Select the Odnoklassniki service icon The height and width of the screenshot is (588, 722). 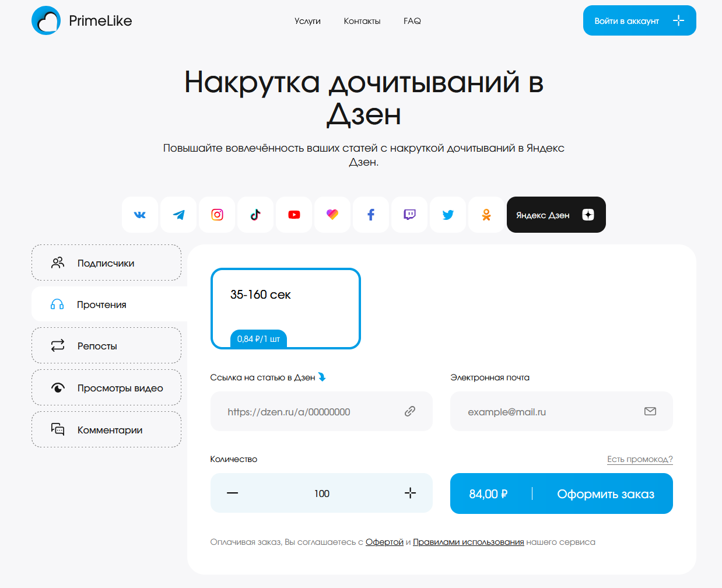coord(486,215)
